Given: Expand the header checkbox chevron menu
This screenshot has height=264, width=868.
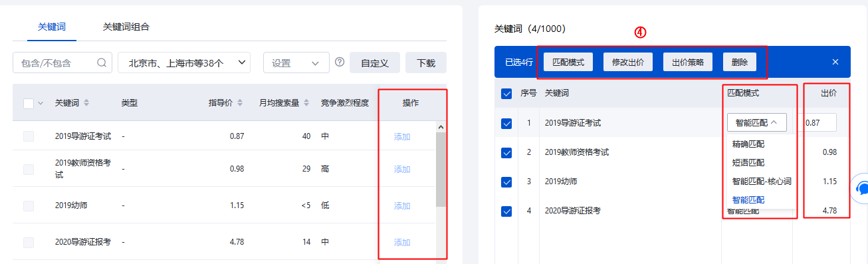Looking at the screenshot, I should tap(40, 103).
